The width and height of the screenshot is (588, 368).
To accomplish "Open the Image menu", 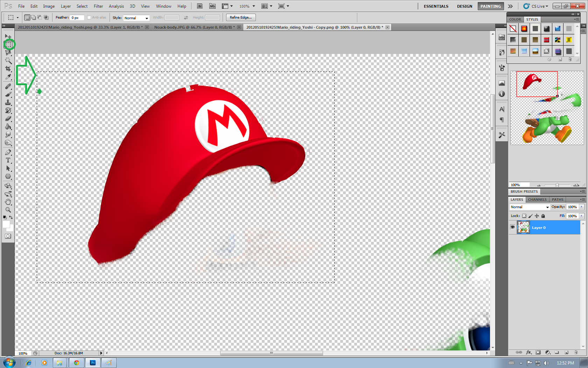I will click(49, 6).
